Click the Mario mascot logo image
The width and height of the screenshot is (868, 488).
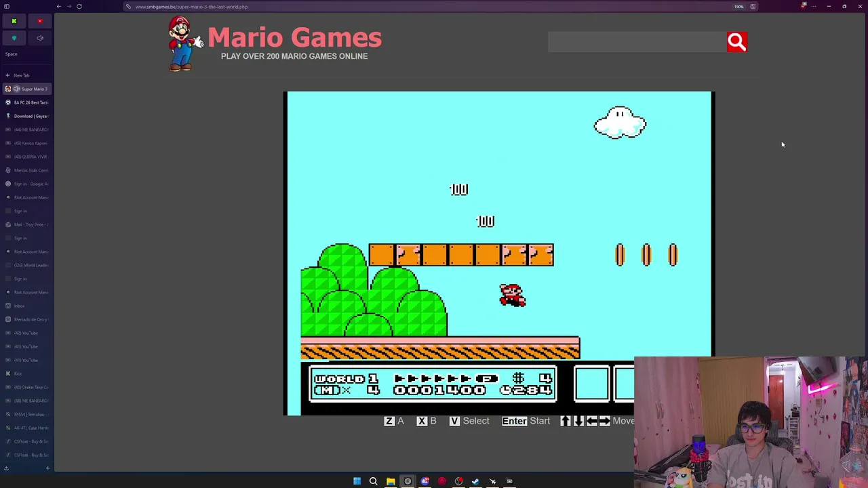click(x=184, y=44)
